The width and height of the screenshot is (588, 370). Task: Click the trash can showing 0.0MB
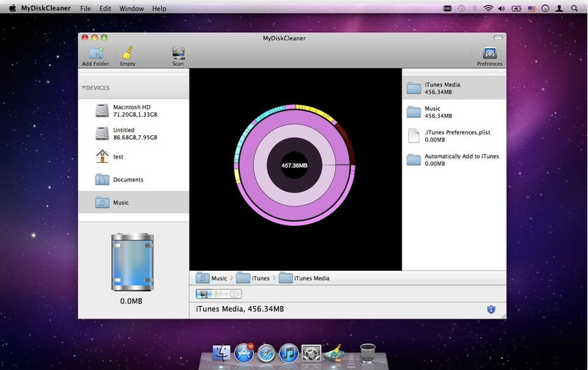click(132, 262)
